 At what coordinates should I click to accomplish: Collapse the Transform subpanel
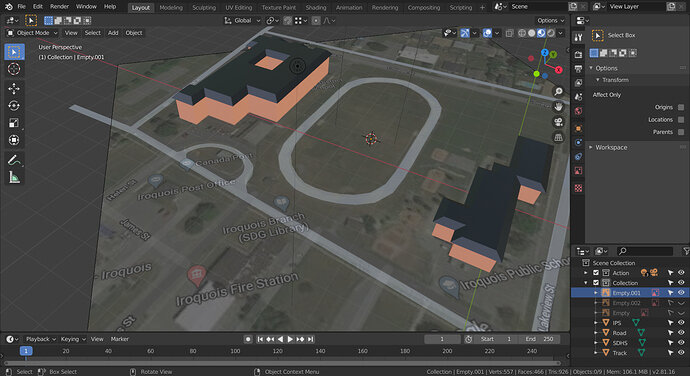(x=598, y=80)
